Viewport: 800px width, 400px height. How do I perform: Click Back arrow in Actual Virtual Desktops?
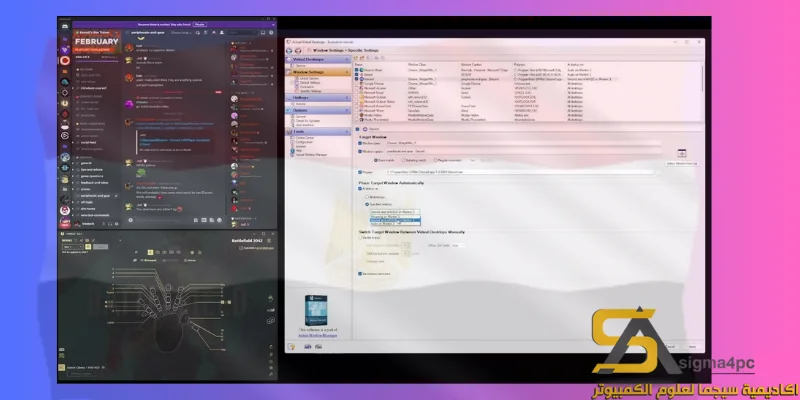click(289, 51)
